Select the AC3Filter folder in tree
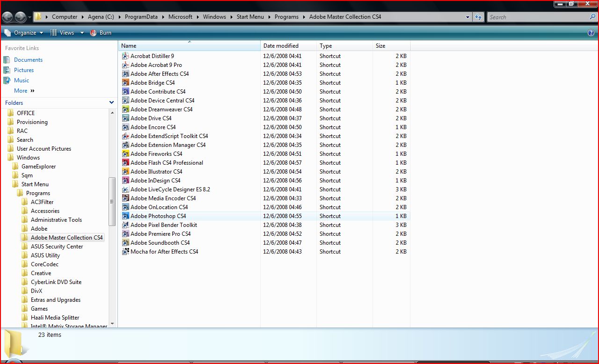The width and height of the screenshot is (599, 364). coord(42,202)
